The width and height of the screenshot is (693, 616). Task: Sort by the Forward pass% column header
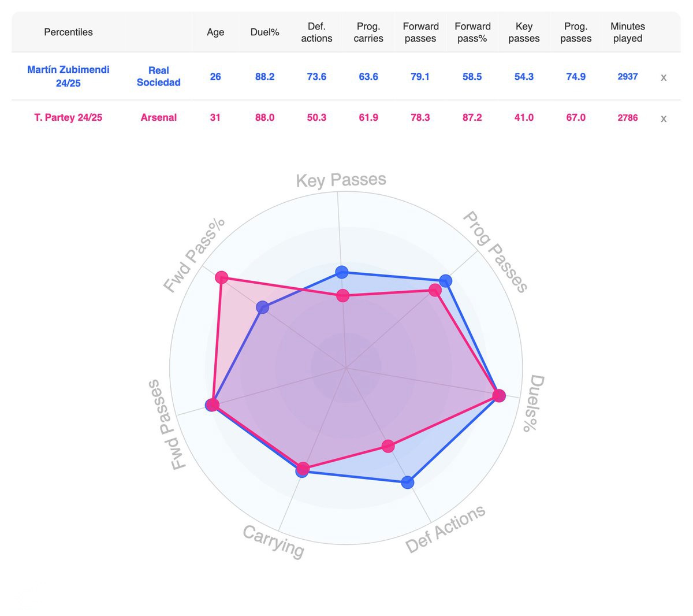(472, 32)
